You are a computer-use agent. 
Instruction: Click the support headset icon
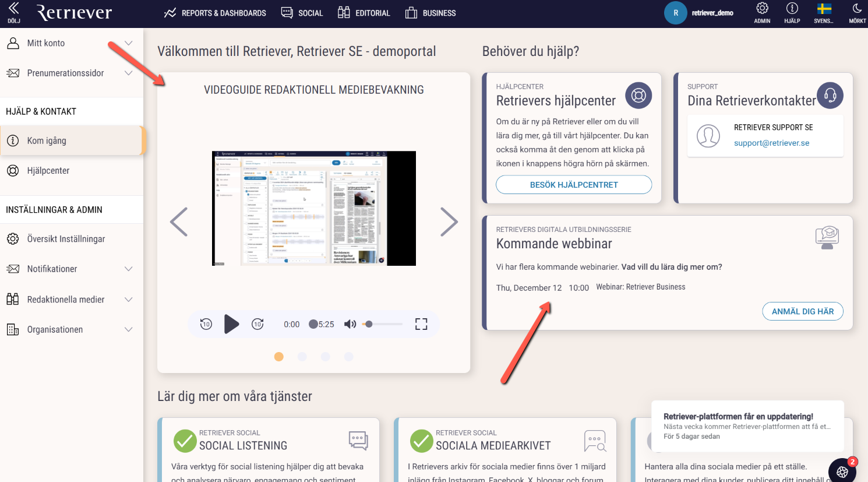click(x=830, y=96)
